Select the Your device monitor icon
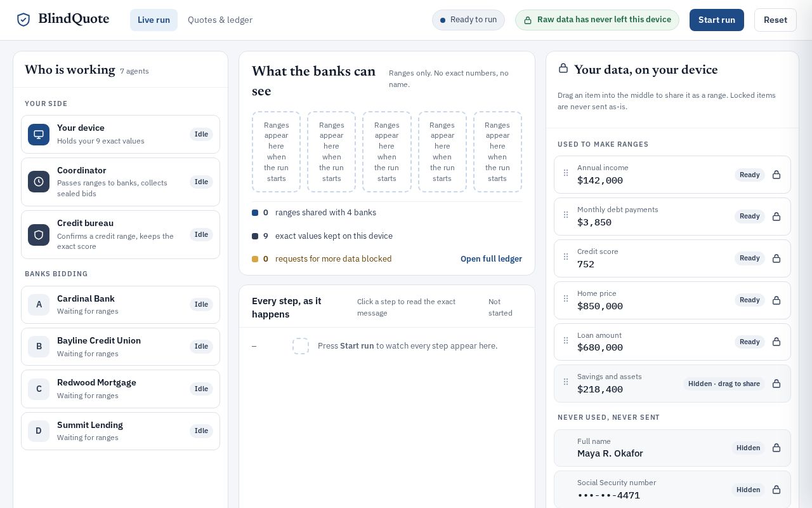812x508 pixels. pyautogui.click(x=39, y=135)
